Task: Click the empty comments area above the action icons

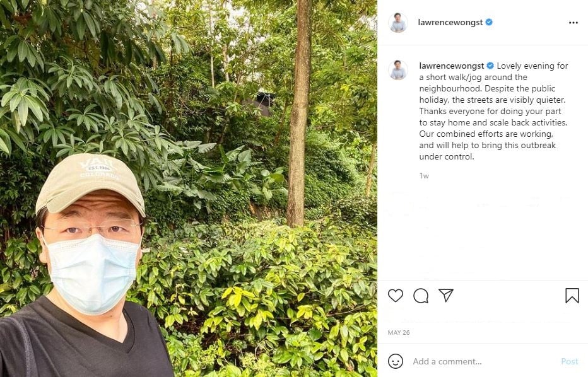Action: (x=483, y=233)
